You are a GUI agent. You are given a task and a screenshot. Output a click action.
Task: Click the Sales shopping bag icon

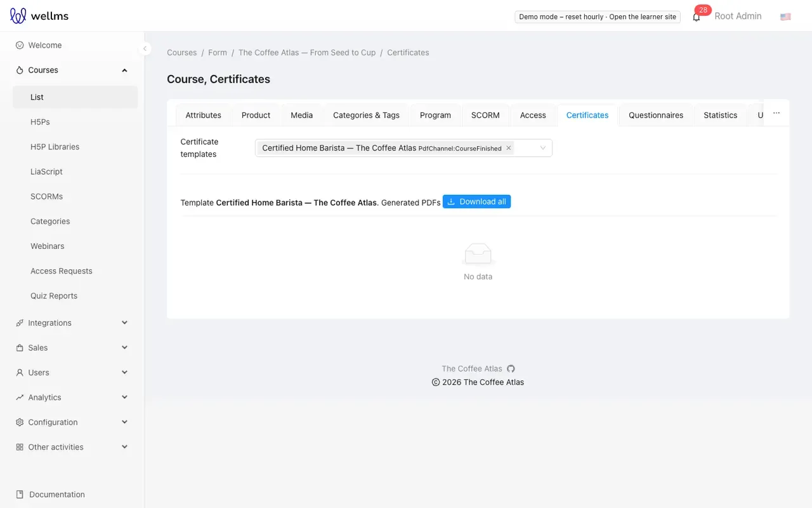coord(20,347)
